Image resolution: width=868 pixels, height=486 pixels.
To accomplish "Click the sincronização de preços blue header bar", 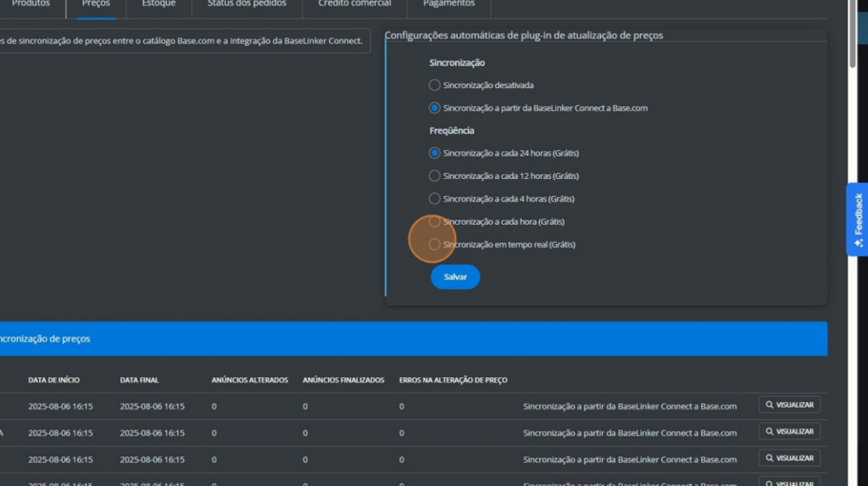I will [414, 338].
